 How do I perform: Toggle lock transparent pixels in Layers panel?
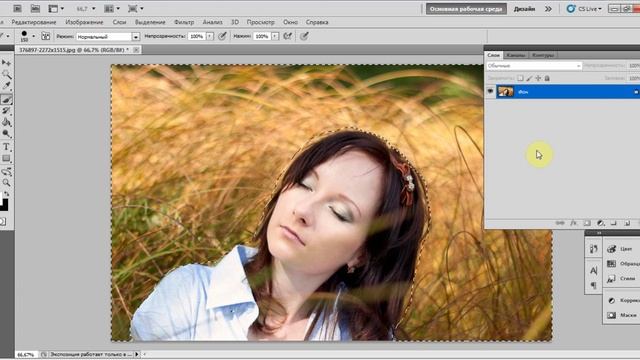[520, 78]
